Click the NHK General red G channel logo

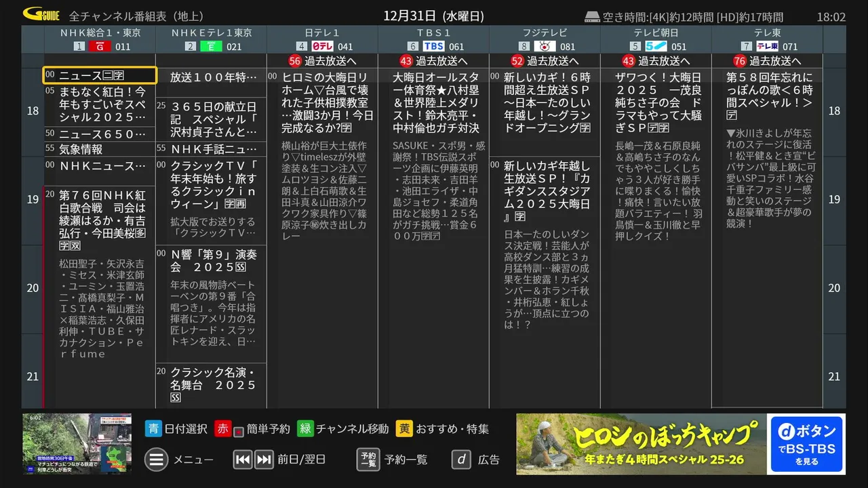click(x=100, y=46)
